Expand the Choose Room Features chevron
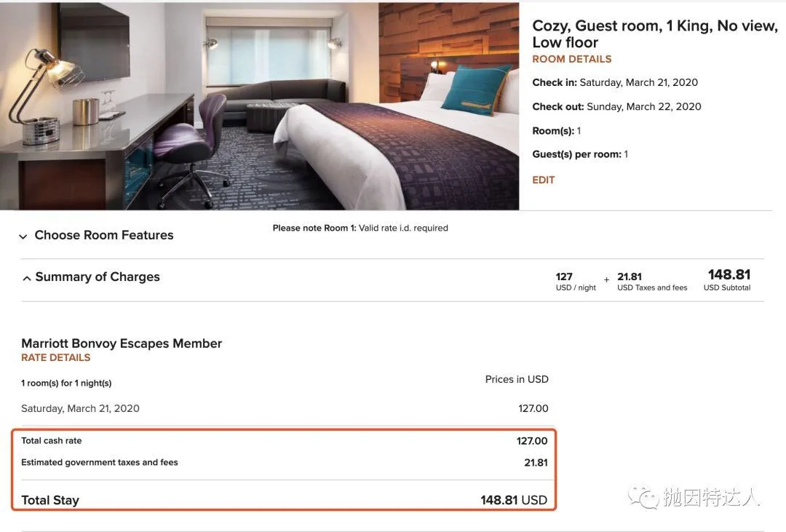The height and width of the screenshot is (532, 786). [x=23, y=237]
